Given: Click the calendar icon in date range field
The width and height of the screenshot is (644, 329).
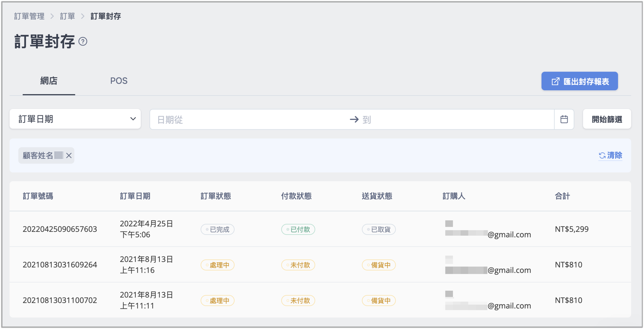Looking at the screenshot, I should (x=564, y=119).
